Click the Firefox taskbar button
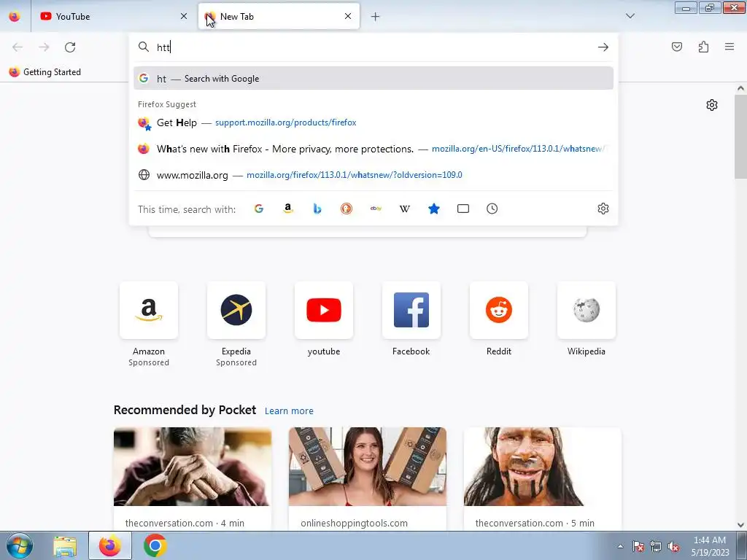Image resolution: width=747 pixels, height=560 pixels. pos(110,546)
